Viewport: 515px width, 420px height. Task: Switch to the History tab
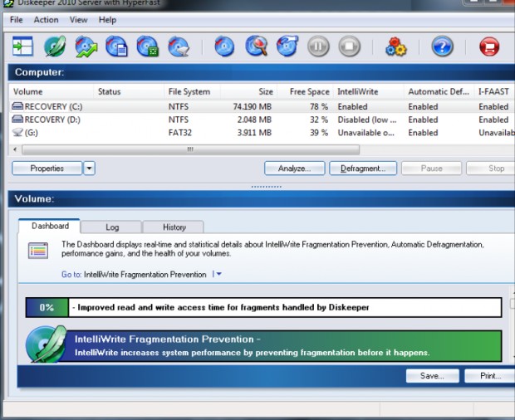(x=174, y=227)
